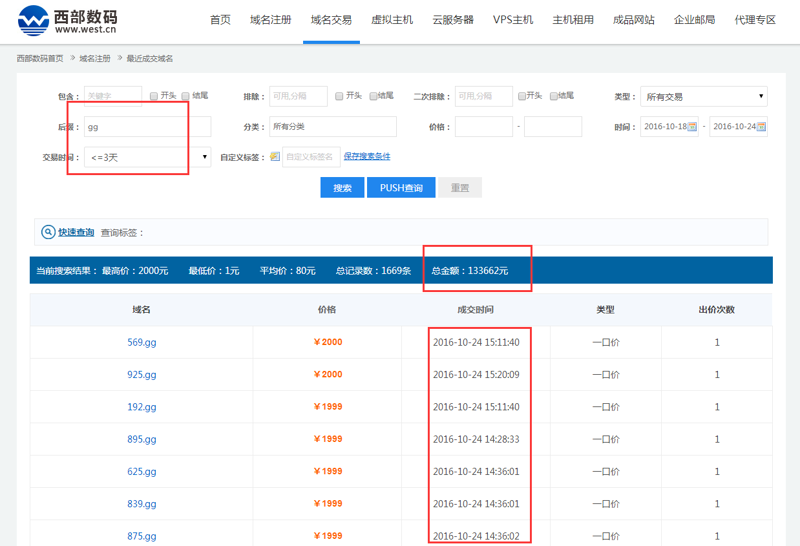This screenshot has width=800, height=546.
Task: Open the 569.gg domain link
Action: (142, 342)
